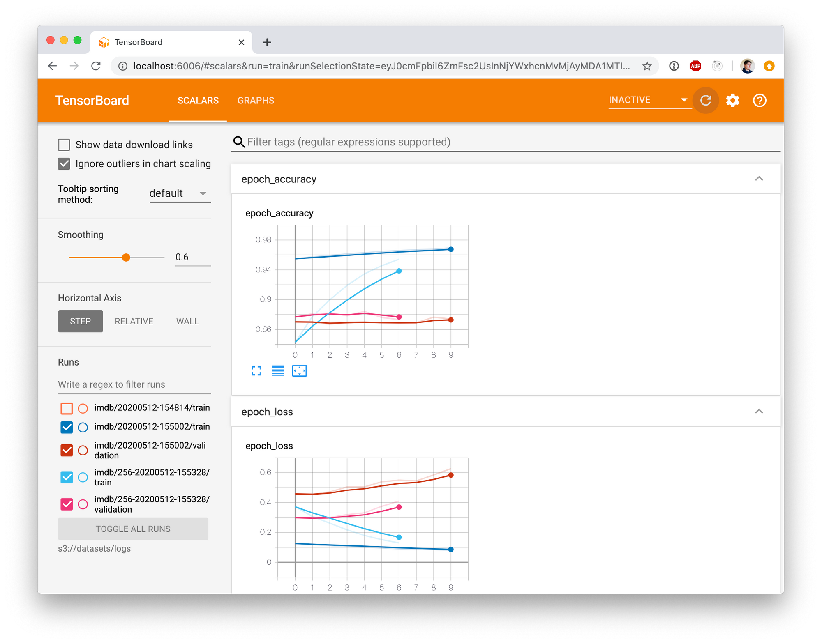
Task: Bookmark this page with the star icon
Action: tap(647, 66)
